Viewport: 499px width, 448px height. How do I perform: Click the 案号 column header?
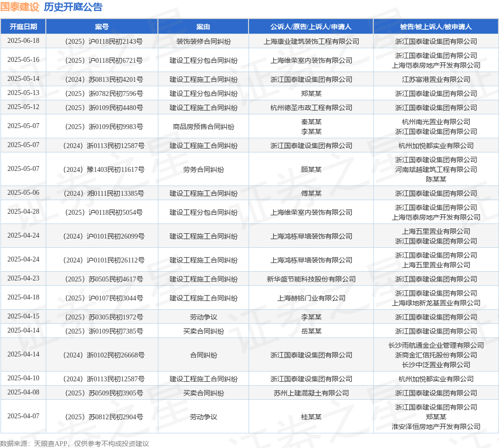102,27
